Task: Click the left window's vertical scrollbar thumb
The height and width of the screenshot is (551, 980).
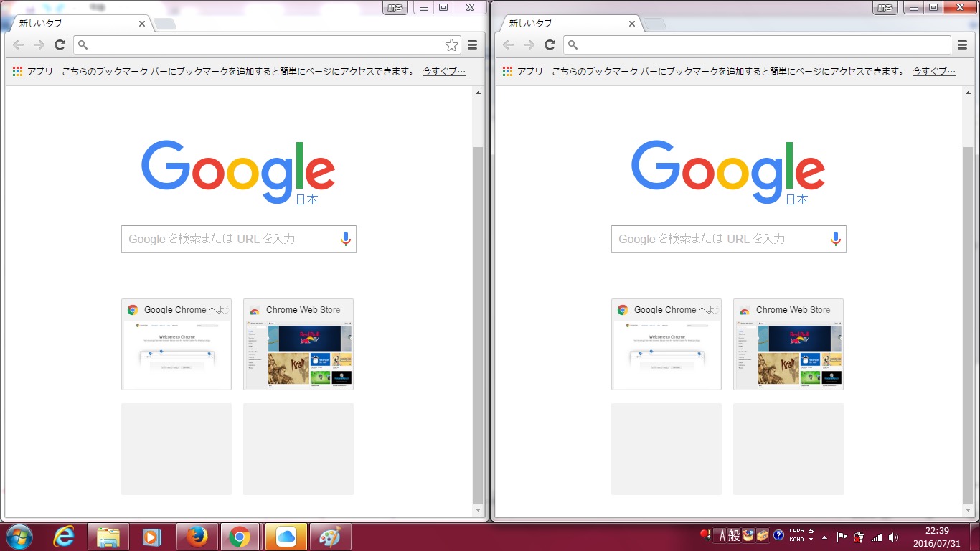Action: coord(478,325)
